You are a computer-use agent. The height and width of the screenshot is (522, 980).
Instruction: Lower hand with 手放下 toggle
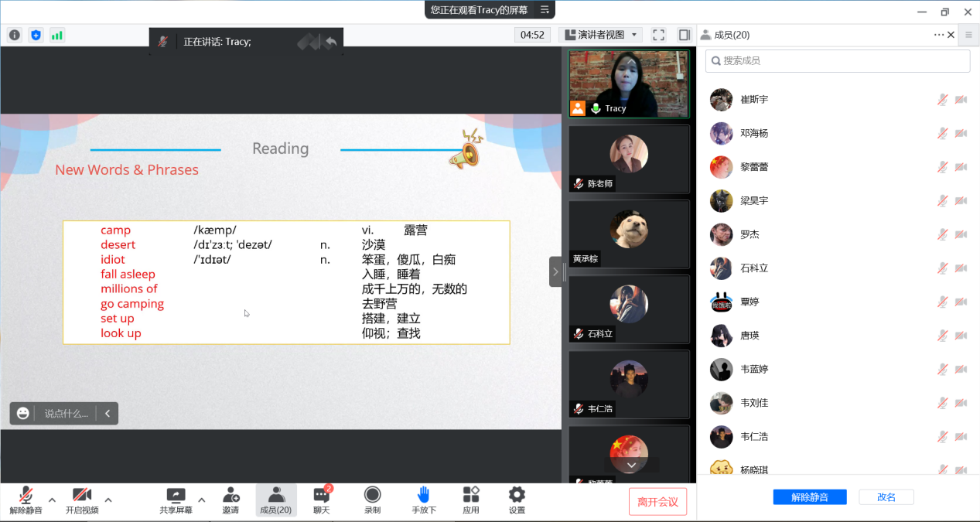(x=423, y=496)
